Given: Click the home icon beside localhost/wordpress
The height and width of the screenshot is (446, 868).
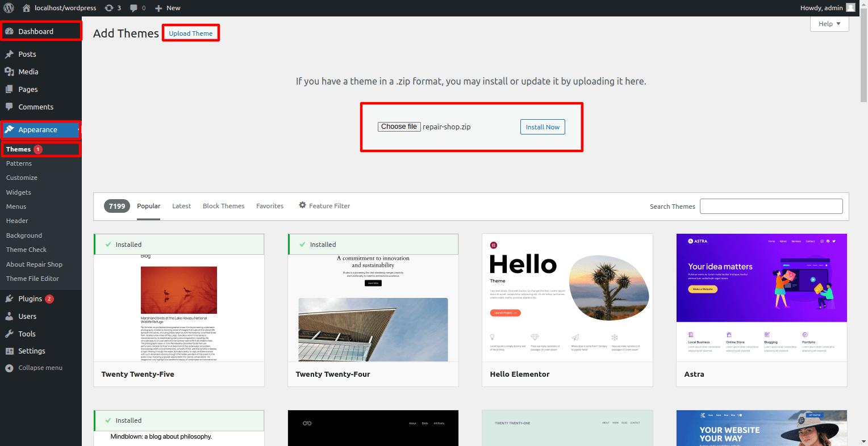Looking at the screenshot, I should coord(26,8).
